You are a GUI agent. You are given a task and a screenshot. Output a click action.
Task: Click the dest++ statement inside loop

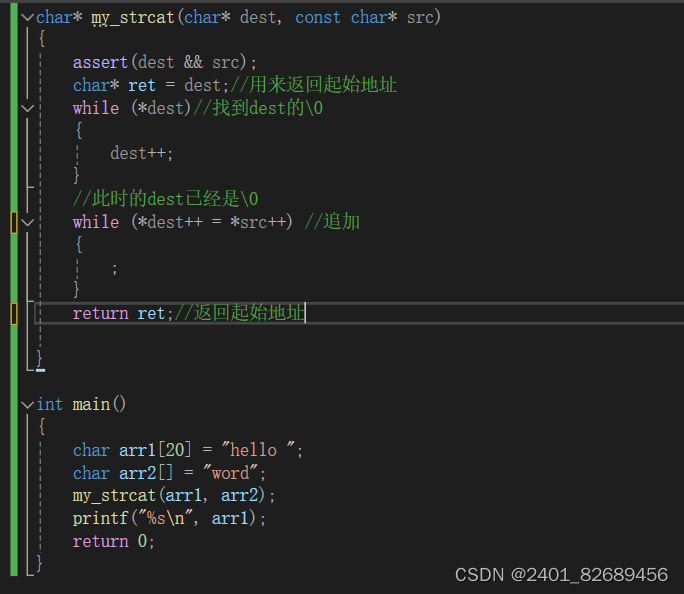141,154
